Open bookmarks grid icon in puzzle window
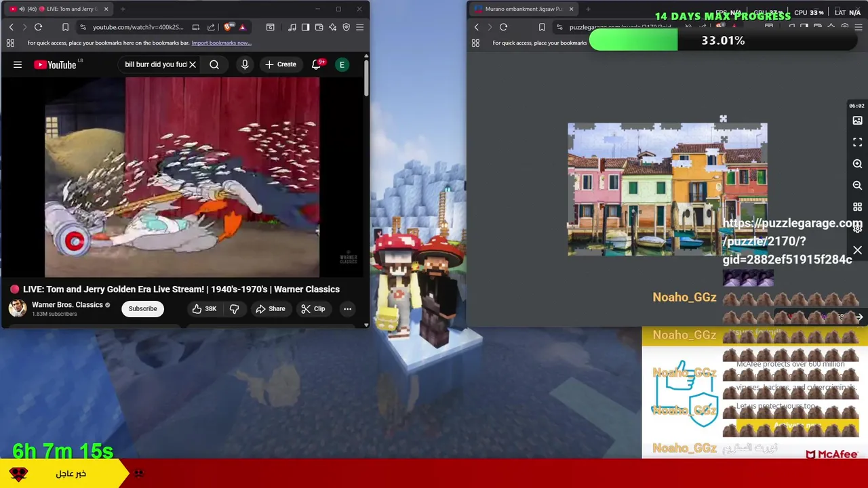Screen dimensions: 868x488 pos(475,43)
